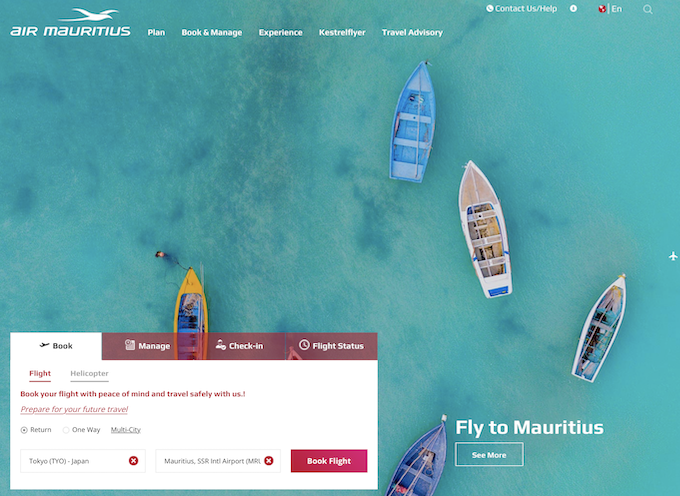Select the Return trip radio button

tap(24, 430)
